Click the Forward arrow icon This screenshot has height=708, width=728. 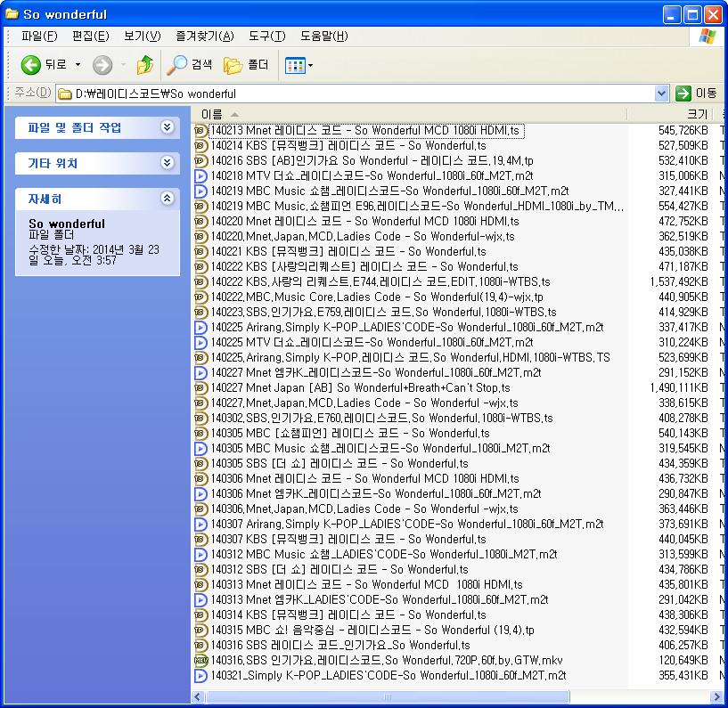(x=102, y=65)
